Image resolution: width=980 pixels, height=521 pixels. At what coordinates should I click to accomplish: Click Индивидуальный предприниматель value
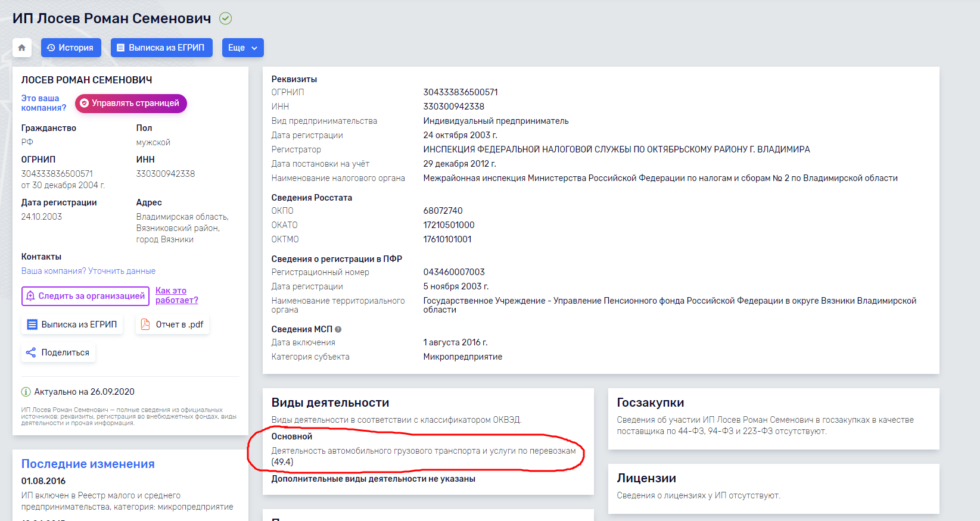(x=496, y=121)
